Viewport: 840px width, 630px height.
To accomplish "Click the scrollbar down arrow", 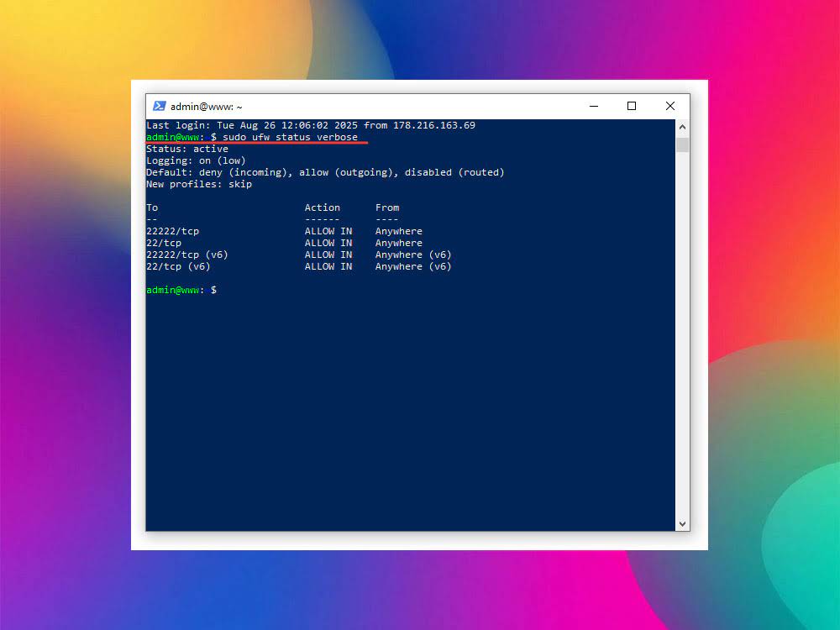I will click(x=682, y=524).
